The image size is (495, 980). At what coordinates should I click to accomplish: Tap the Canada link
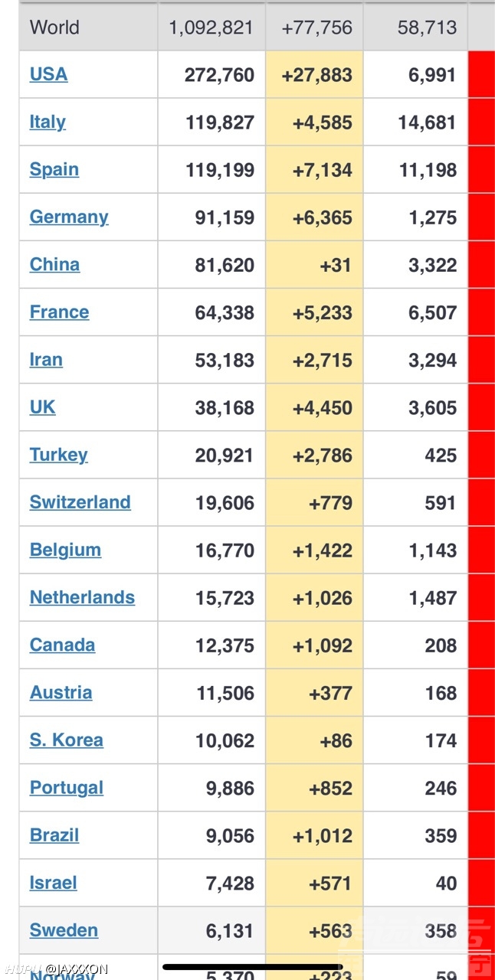[x=62, y=645]
